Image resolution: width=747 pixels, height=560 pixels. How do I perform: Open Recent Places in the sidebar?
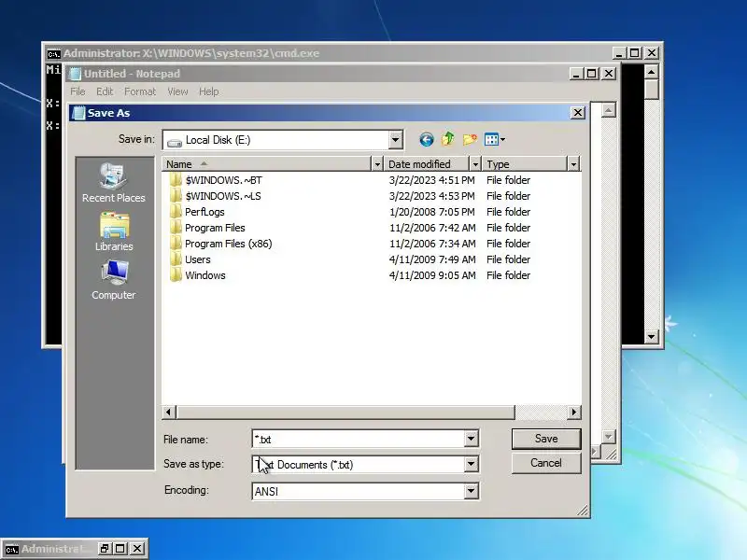point(113,183)
